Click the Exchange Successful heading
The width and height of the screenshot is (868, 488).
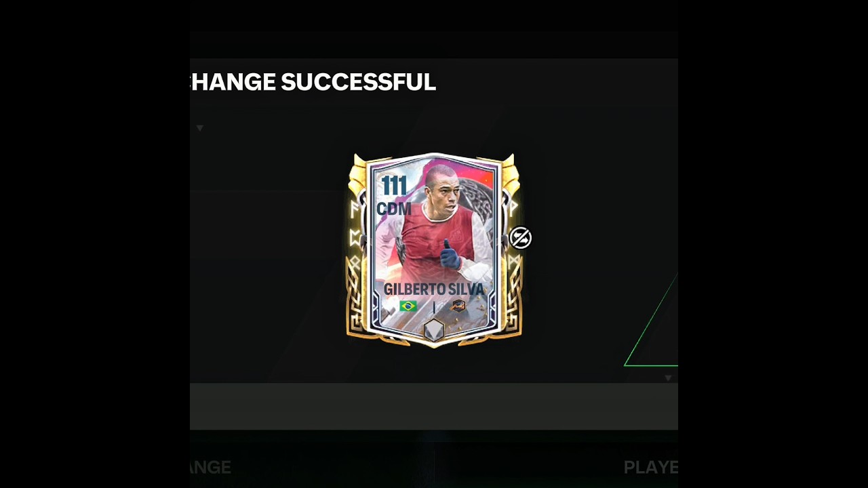click(x=313, y=82)
